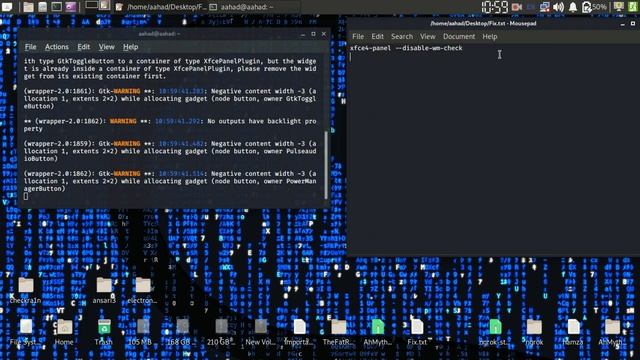This screenshot has width=640, height=360.
Task: Click the green logout icon in the panel
Action: coord(633,7)
